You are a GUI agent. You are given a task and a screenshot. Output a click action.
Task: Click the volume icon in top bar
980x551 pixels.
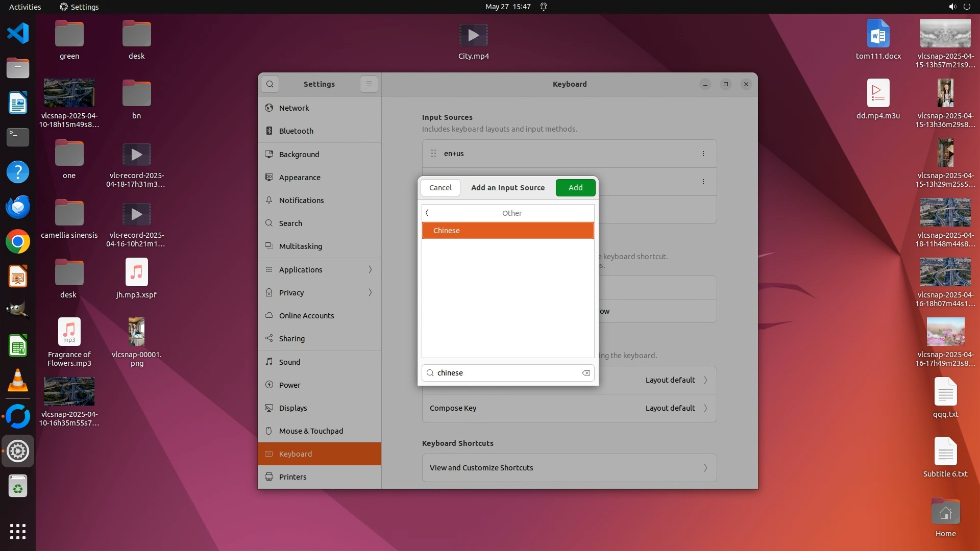pos(952,7)
